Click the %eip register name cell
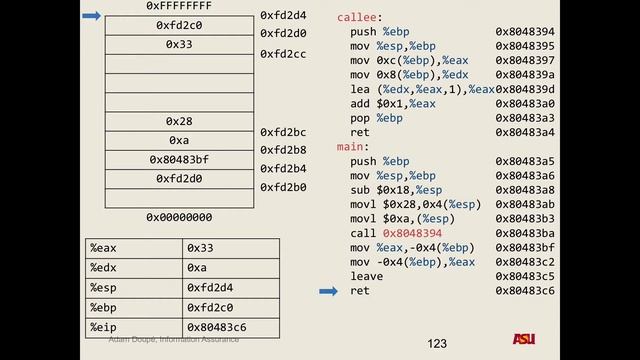640x360 pixels. coord(134,328)
